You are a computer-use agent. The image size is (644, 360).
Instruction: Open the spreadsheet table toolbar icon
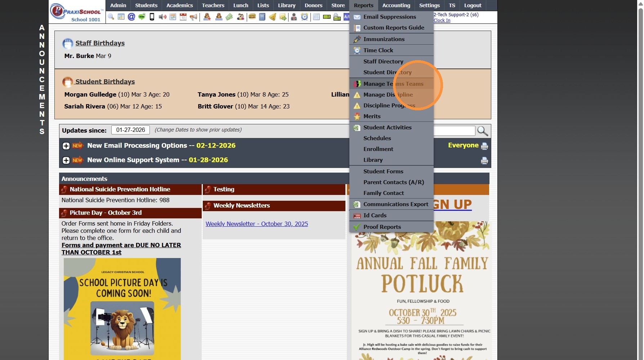pyautogui.click(x=317, y=17)
